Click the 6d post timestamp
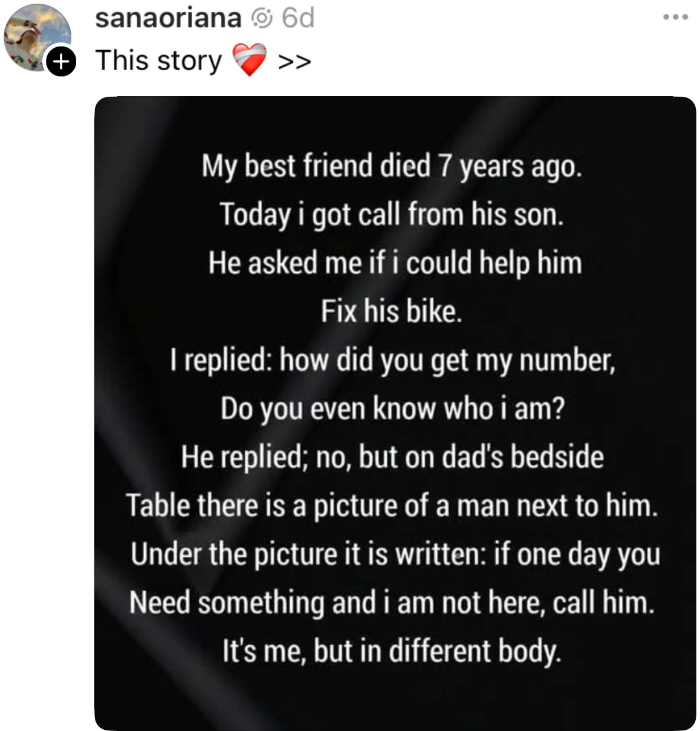Viewport: 700px width, 731px height. (x=299, y=18)
